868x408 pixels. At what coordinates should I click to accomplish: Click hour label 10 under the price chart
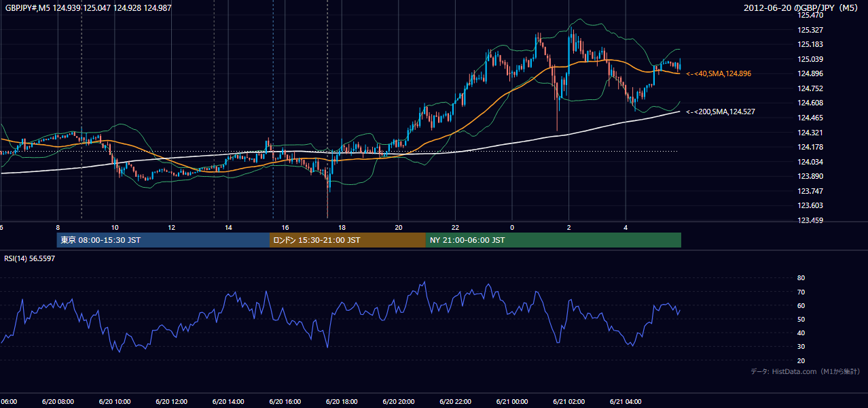(x=115, y=227)
